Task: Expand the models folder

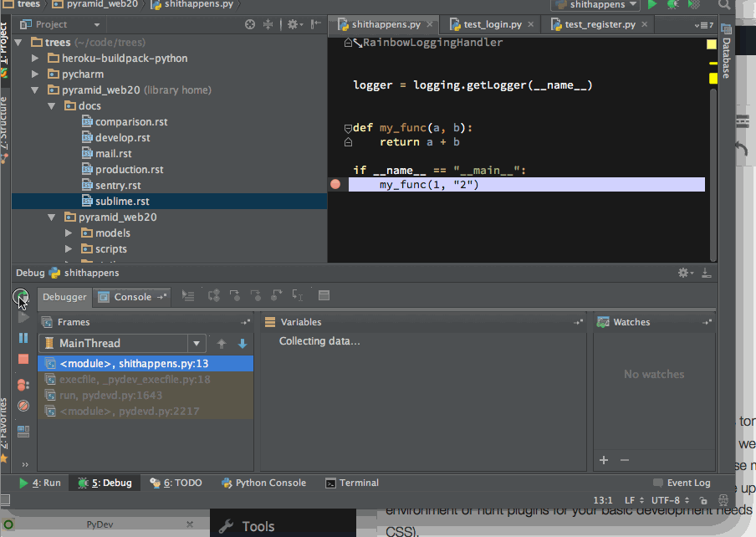Action: pyautogui.click(x=69, y=233)
